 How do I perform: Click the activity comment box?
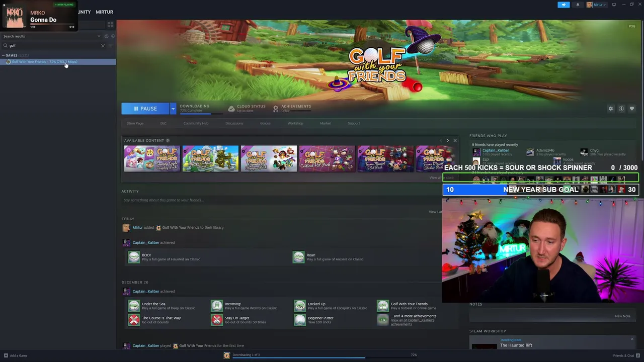282,200
